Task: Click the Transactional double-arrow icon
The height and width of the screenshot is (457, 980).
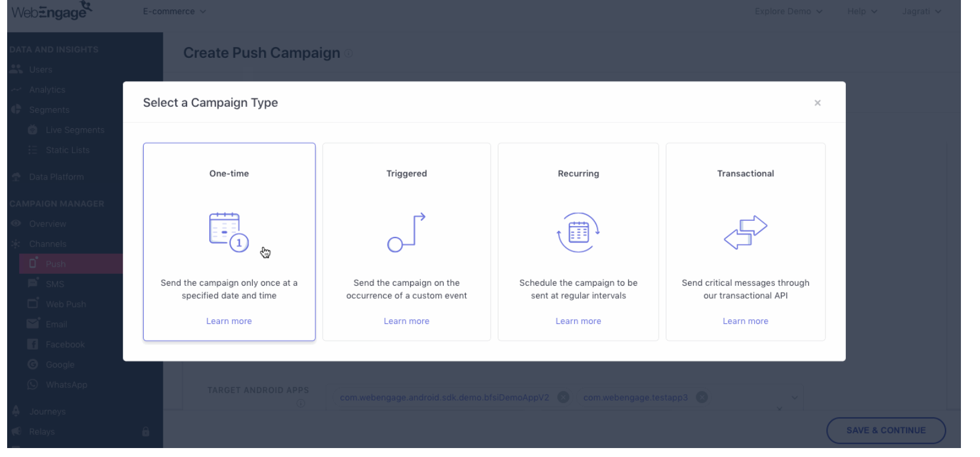Action: (745, 232)
